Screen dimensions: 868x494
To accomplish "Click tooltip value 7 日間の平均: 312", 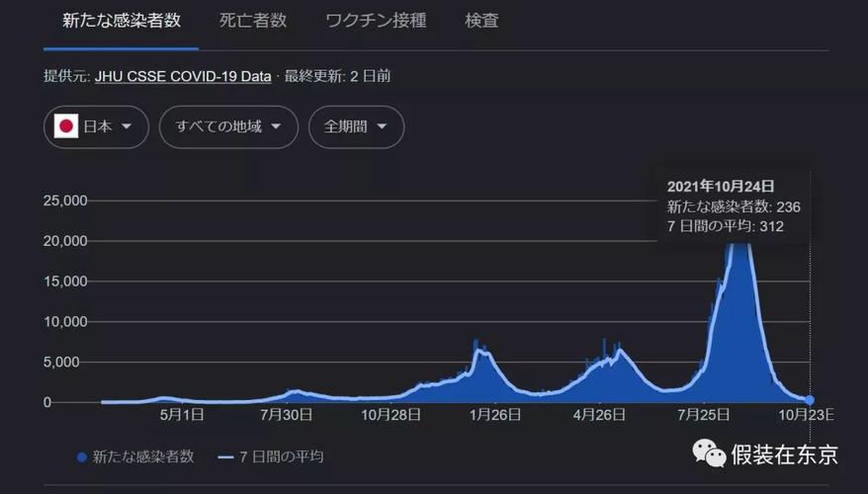I will (726, 226).
